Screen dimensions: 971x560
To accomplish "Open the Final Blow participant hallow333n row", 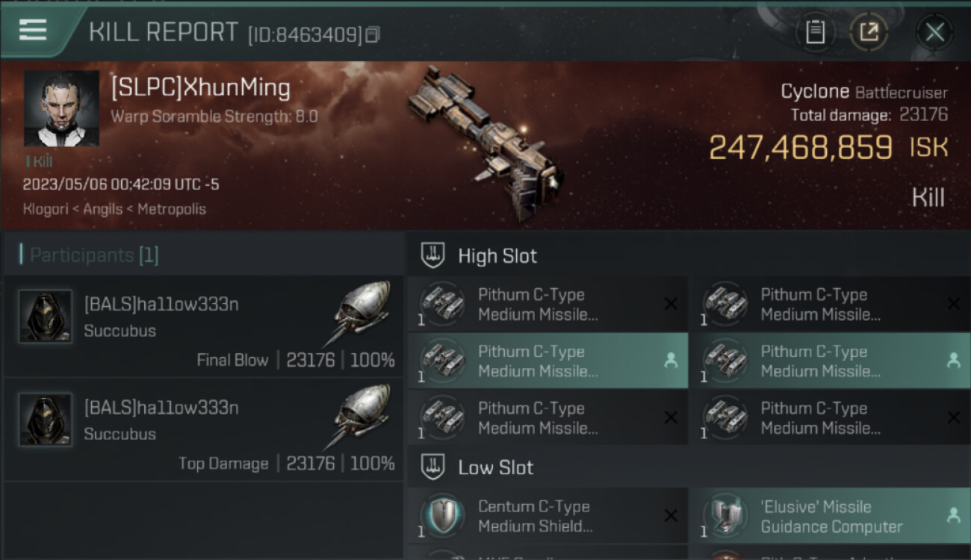I will (202, 328).
